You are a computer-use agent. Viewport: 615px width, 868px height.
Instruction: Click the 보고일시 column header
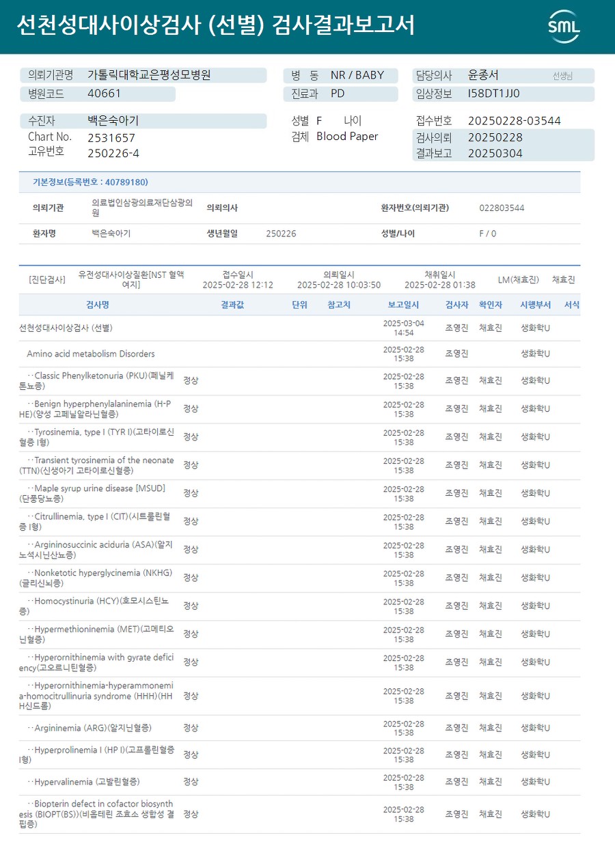coord(403,305)
